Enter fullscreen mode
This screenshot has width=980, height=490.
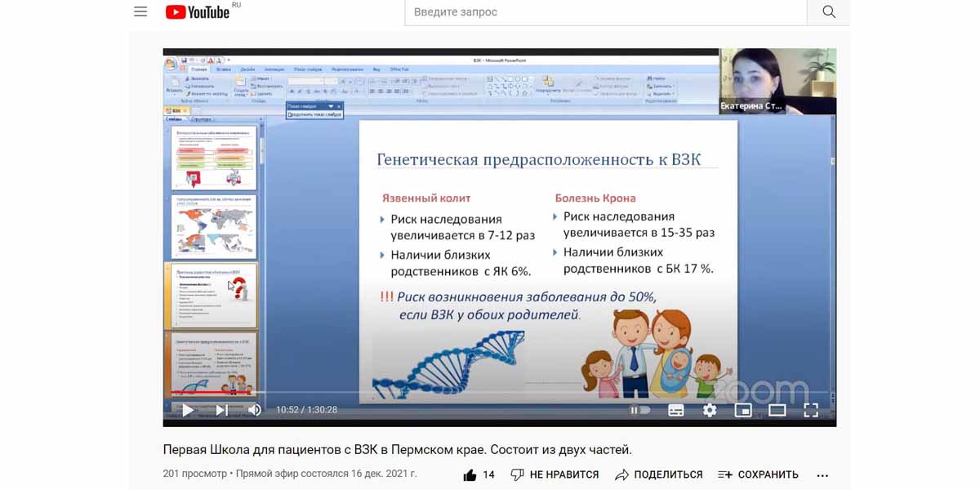810,410
